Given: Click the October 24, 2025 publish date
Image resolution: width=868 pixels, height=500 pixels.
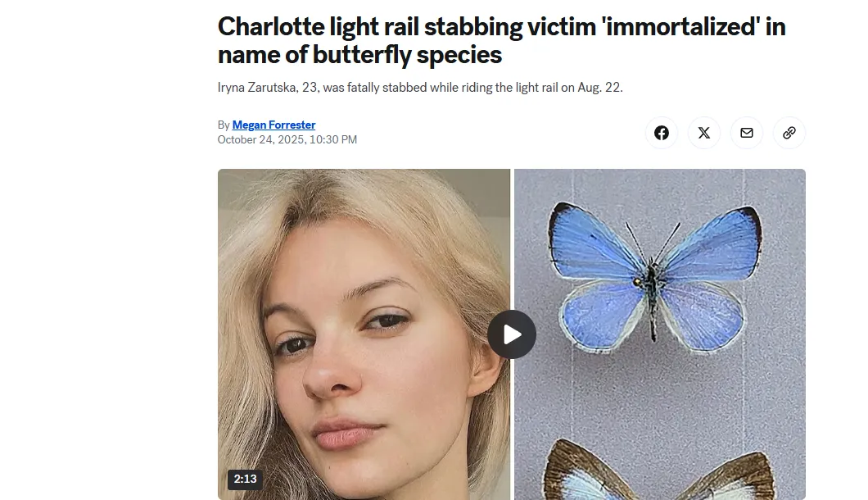Looking at the screenshot, I should click(x=260, y=139).
